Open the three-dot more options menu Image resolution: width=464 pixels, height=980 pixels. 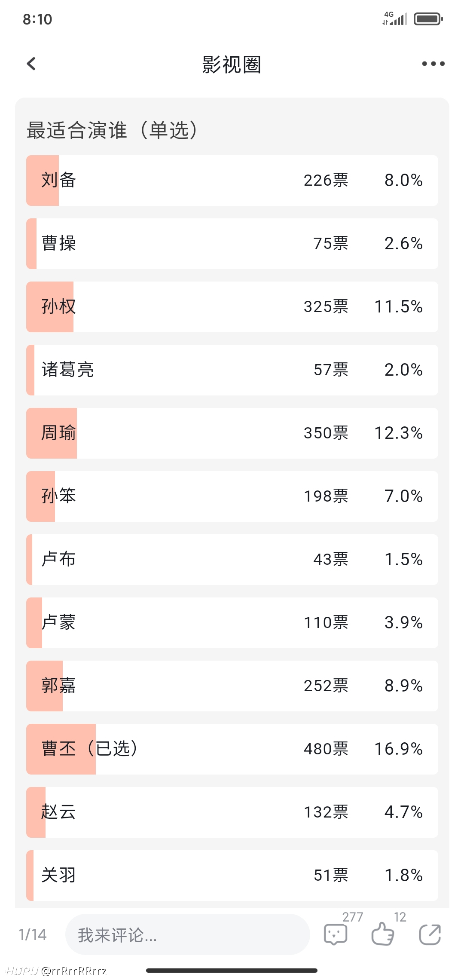[433, 64]
